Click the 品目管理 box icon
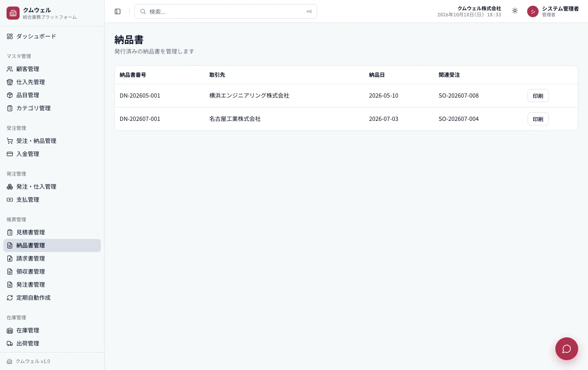The image size is (588, 370). [10, 95]
